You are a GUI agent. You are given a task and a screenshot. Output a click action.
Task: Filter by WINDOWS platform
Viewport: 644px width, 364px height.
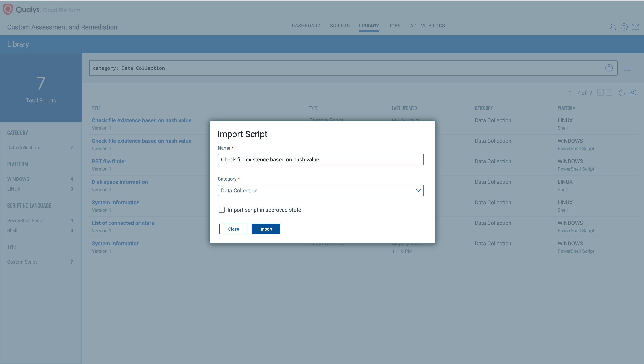[18, 179]
